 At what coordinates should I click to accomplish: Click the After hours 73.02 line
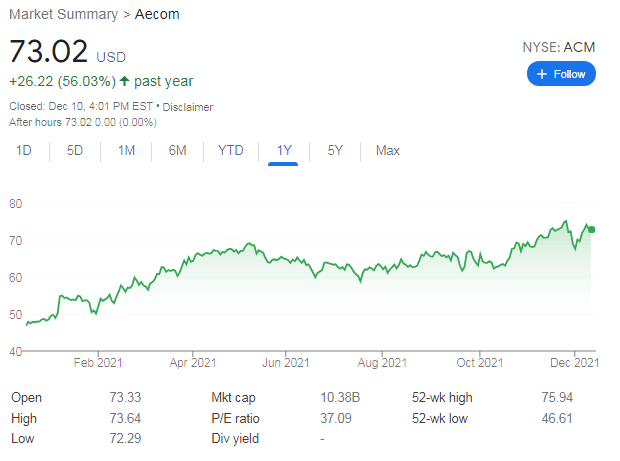(83, 122)
